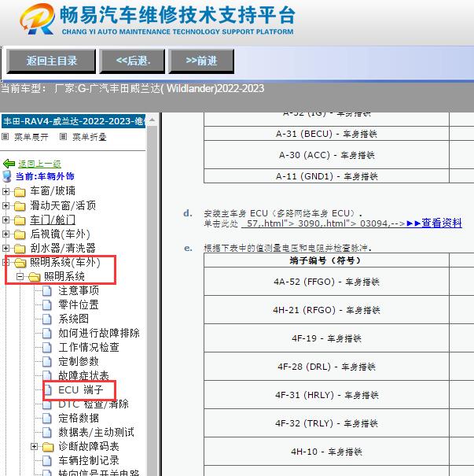Collapse all with 菜单折叠 text

click(90, 137)
